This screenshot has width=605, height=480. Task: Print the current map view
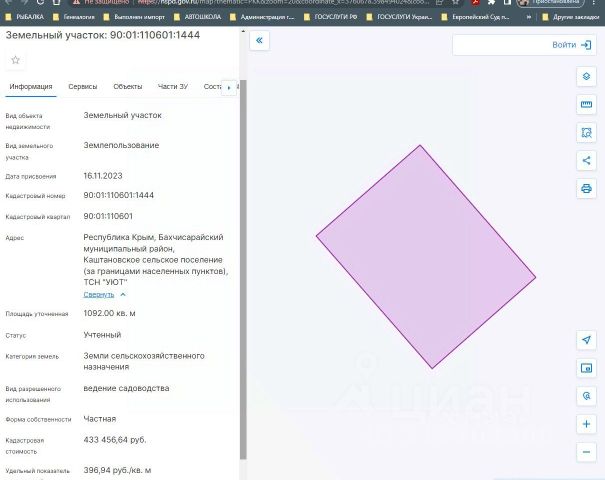[586, 189]
